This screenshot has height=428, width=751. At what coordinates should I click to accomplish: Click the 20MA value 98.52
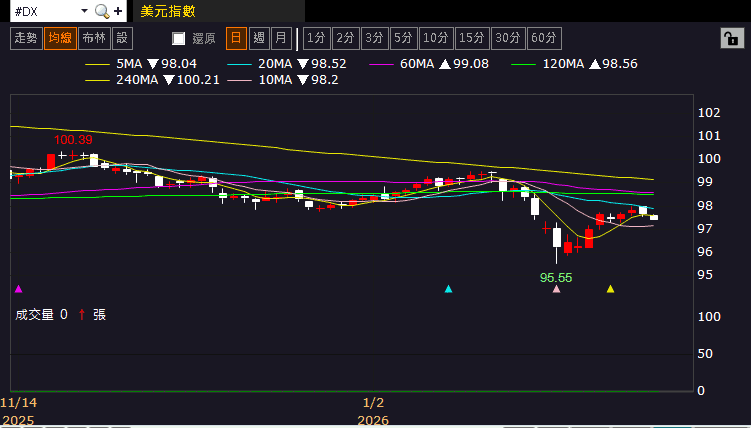click(x=329, y=64)
